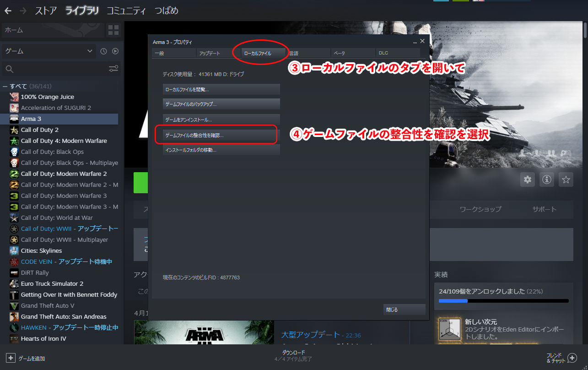The image size is (588, 370).
Task: Go back with the left arrow
Action: pos(8,11)
